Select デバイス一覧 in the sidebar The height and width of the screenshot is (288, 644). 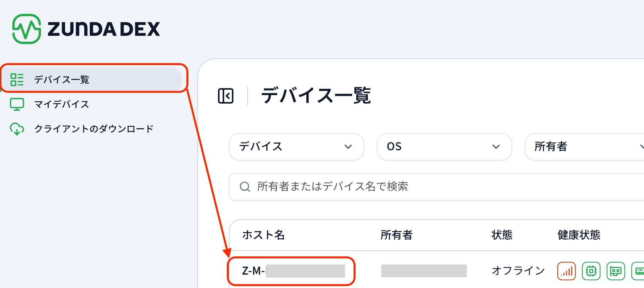pyautogui.click(x=62, y=80)
